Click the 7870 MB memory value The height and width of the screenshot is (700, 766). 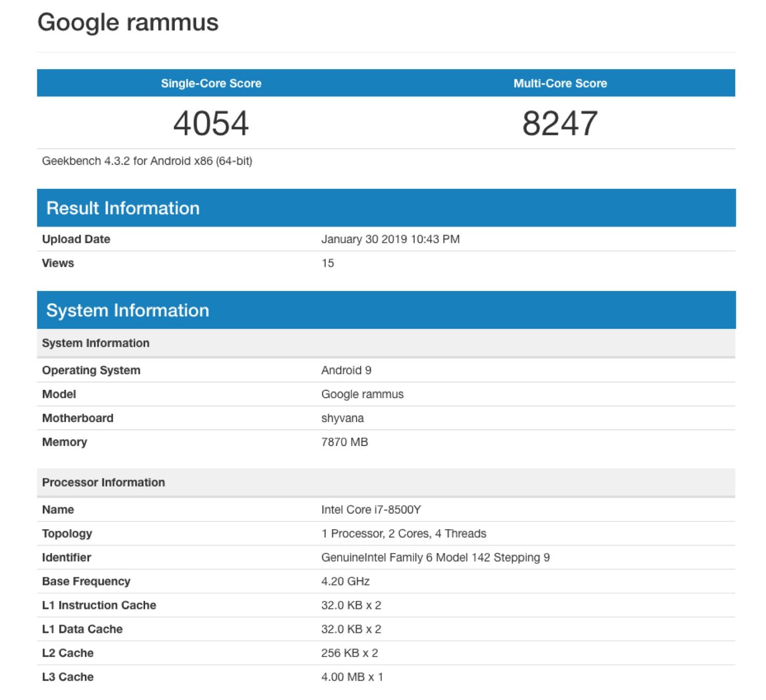point(344,442)
